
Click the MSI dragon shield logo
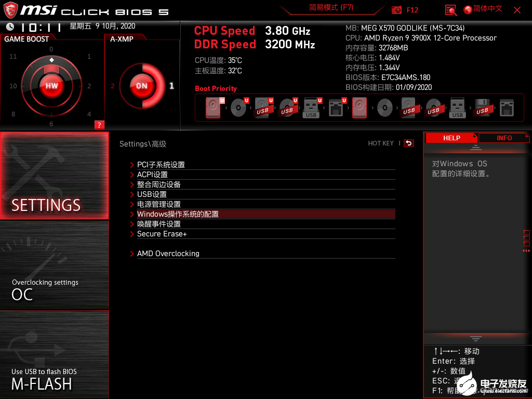pos(10,10)
